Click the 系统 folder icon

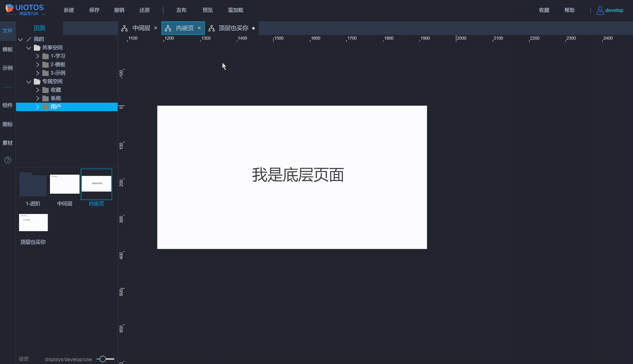point(46,98)
